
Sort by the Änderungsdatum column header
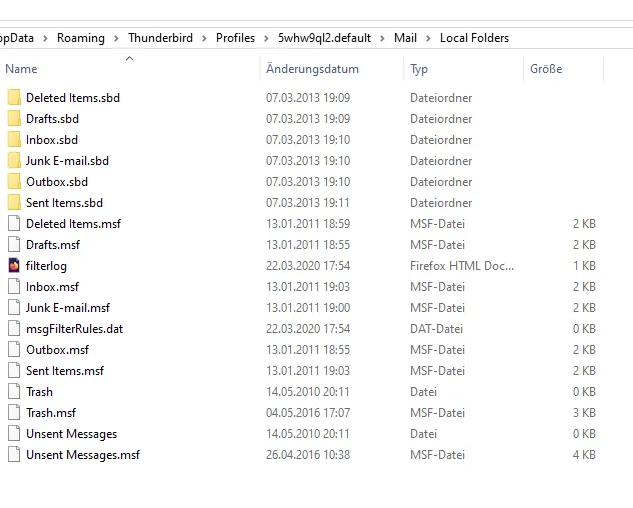point(312,69)
